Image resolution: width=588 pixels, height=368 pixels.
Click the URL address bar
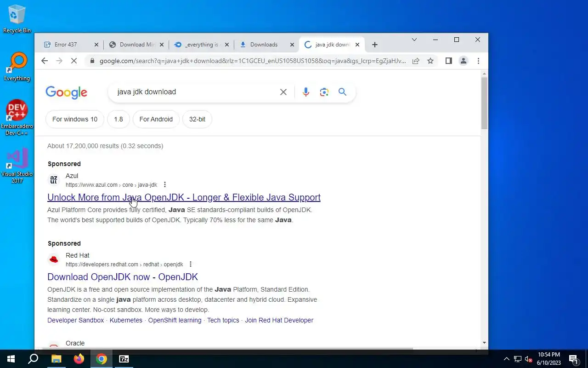click(253, 61)
